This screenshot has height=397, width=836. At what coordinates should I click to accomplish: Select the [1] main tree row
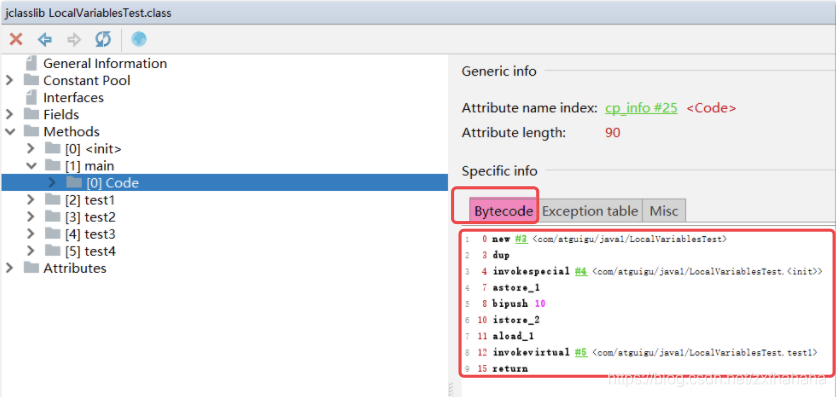(90, 166)
